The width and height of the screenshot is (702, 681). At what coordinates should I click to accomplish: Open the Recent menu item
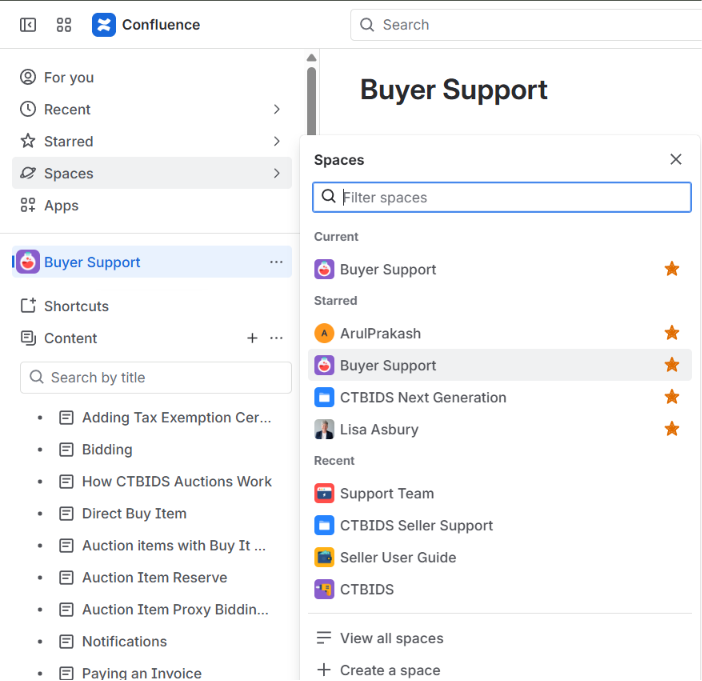point(152,109)
